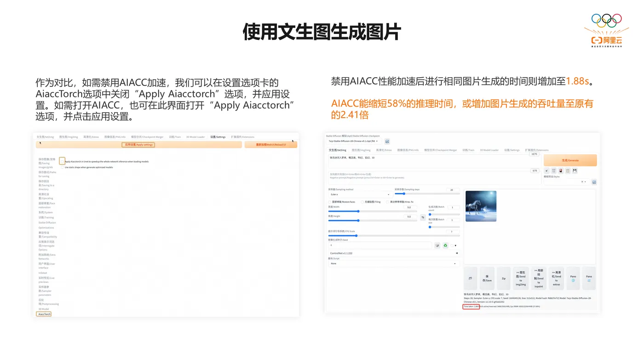Check the Restore faces checkbox
Image resolution: width=644 pixels, height=362 pixels.
[330, 202]
